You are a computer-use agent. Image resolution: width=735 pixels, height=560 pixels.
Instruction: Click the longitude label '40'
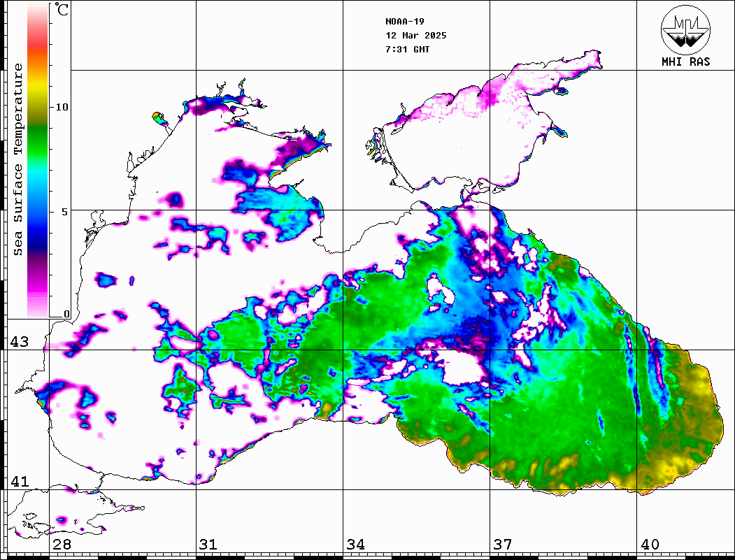click(x=650, y=545)
